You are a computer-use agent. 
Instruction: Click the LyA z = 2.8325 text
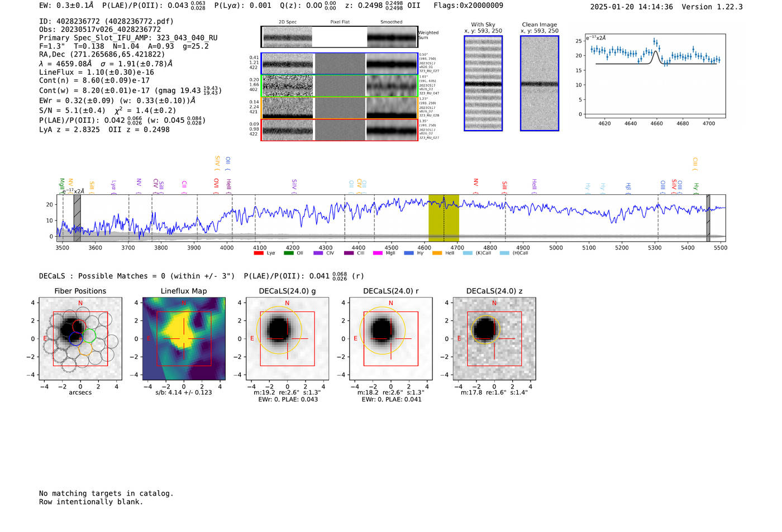pos(69,130)
